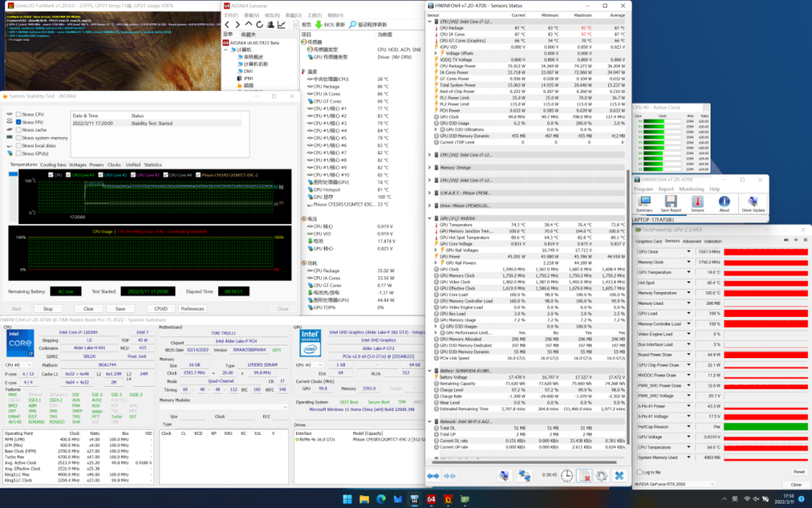Click the Back arrow in AIDA64 Extreme toolbar
Image resolution: width=812 pixels, height=508 pixels.
pyautogui.click(x=227, y=24)
